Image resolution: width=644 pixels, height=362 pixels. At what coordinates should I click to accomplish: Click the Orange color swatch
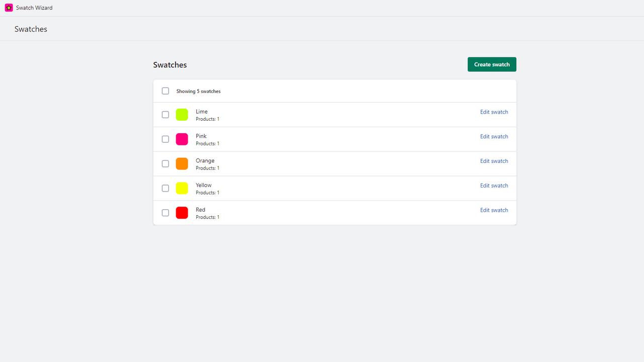click(182, 164)
